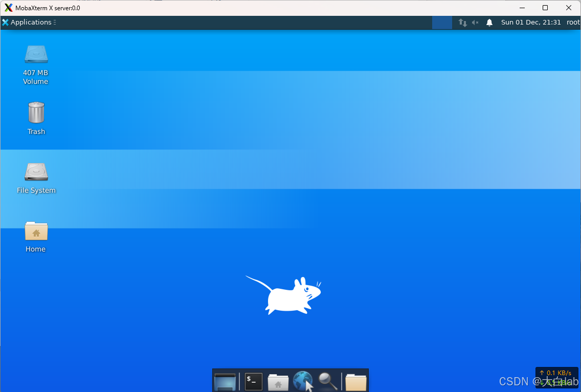Toggle notifications with the bell icon
The image size is (581, 392).
pyautogui.click(x=489, y=22)
